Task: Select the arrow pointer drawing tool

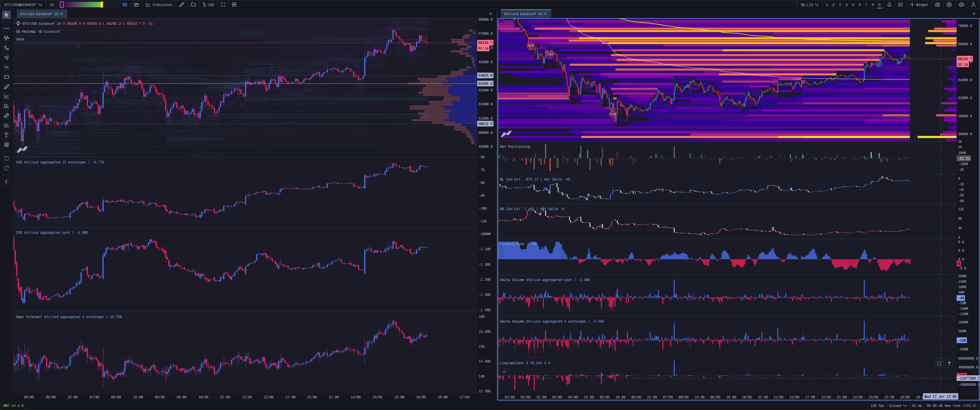Action: pos(7,58)
